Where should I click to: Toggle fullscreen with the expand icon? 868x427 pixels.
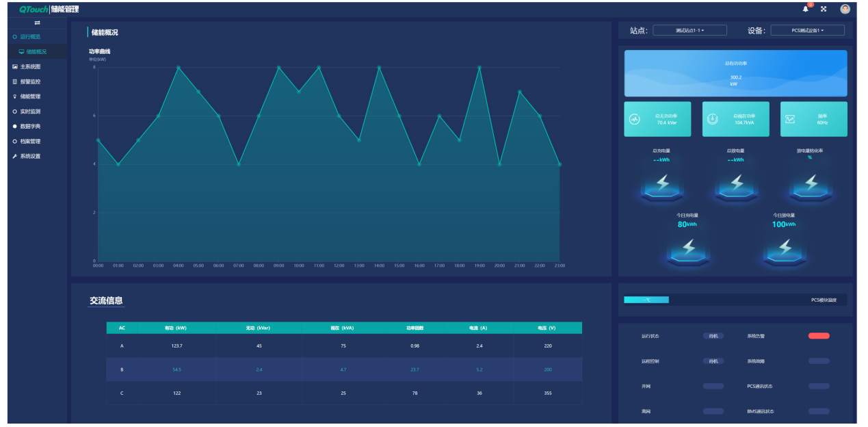pyautogui.click(x=824, y=9)
